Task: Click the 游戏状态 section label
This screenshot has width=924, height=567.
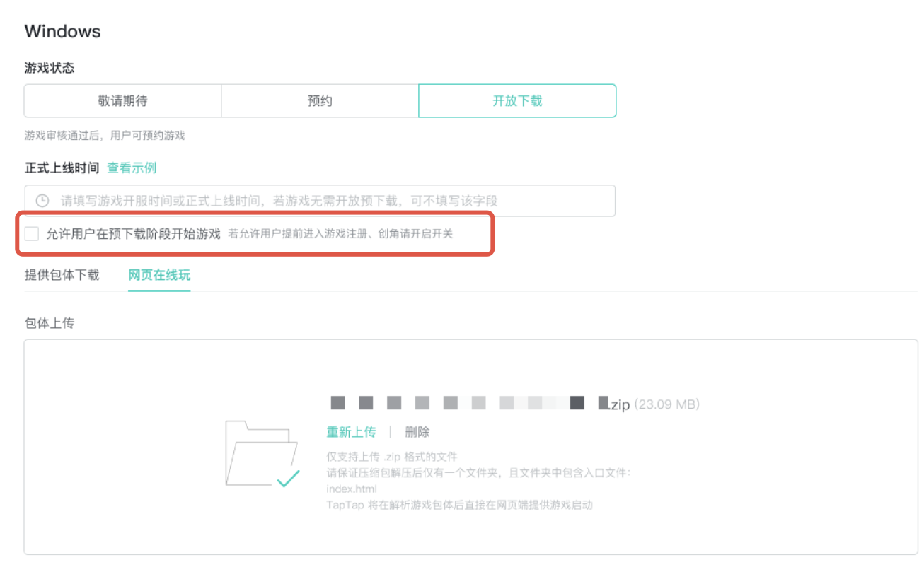Action: click(x=50, y=69)
